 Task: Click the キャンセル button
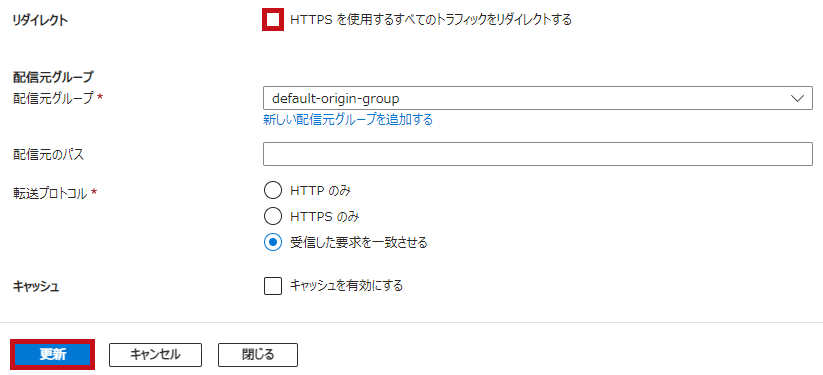tap(155, 355)
